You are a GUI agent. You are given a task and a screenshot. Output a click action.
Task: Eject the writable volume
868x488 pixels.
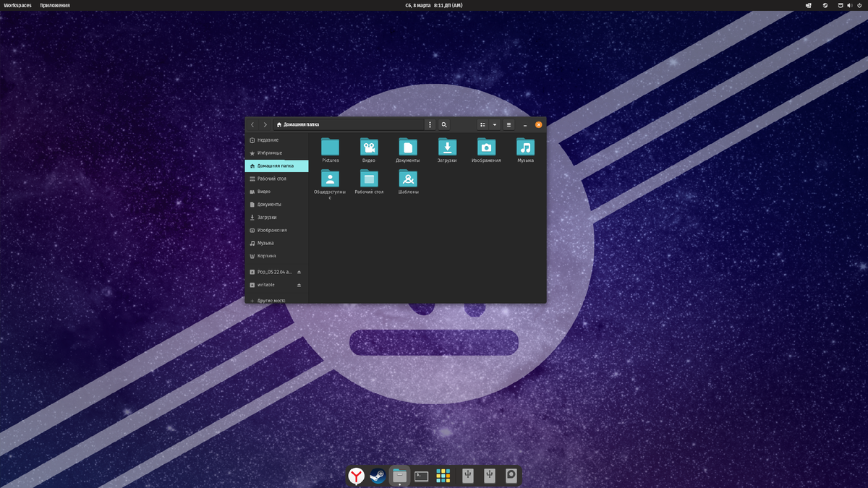point(299,285)
